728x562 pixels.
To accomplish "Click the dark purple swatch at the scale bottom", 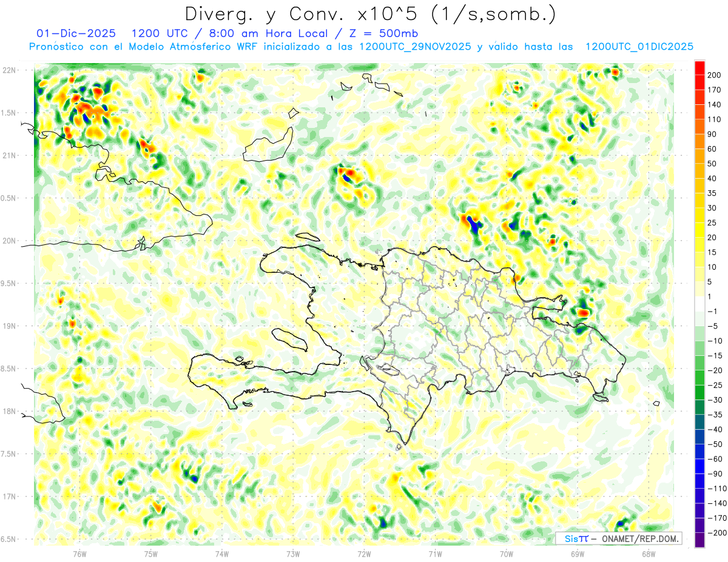I will tap(699, 540).
